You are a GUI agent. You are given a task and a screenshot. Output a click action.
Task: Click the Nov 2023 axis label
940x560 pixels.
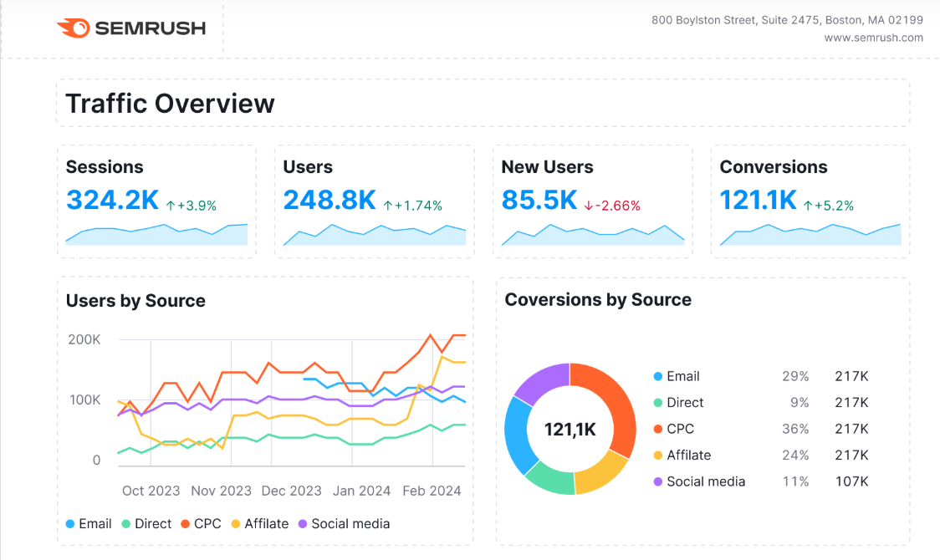(222, 491)
